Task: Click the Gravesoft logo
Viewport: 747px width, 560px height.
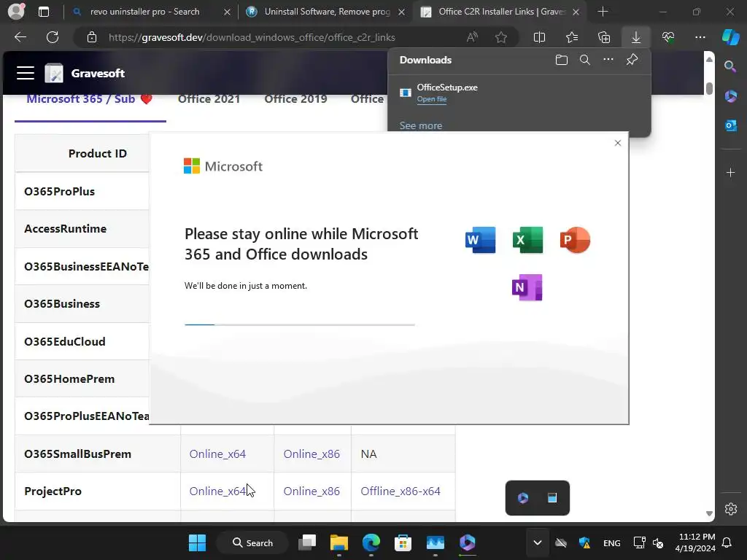Action: 54,73
